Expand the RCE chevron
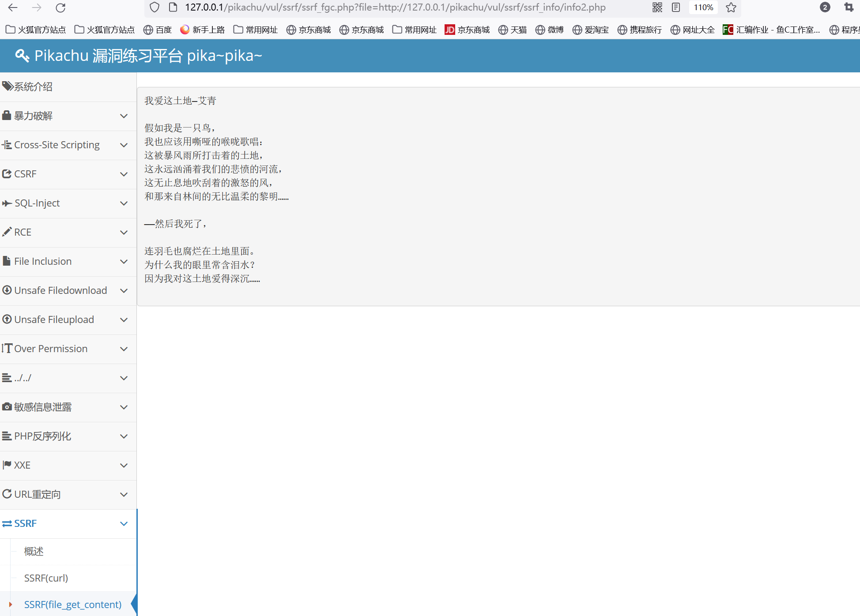 click(x=124, y=233)
